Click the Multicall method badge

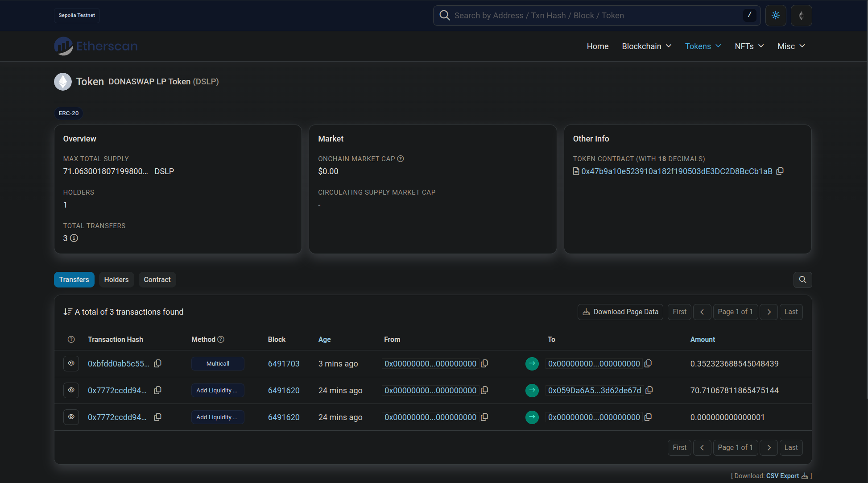[218, 364]
